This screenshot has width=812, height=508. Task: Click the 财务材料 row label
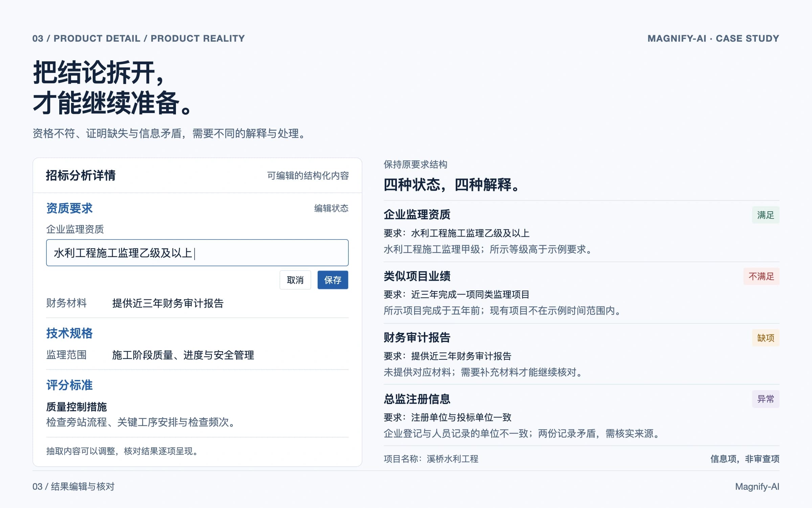(x=66, y=303)
